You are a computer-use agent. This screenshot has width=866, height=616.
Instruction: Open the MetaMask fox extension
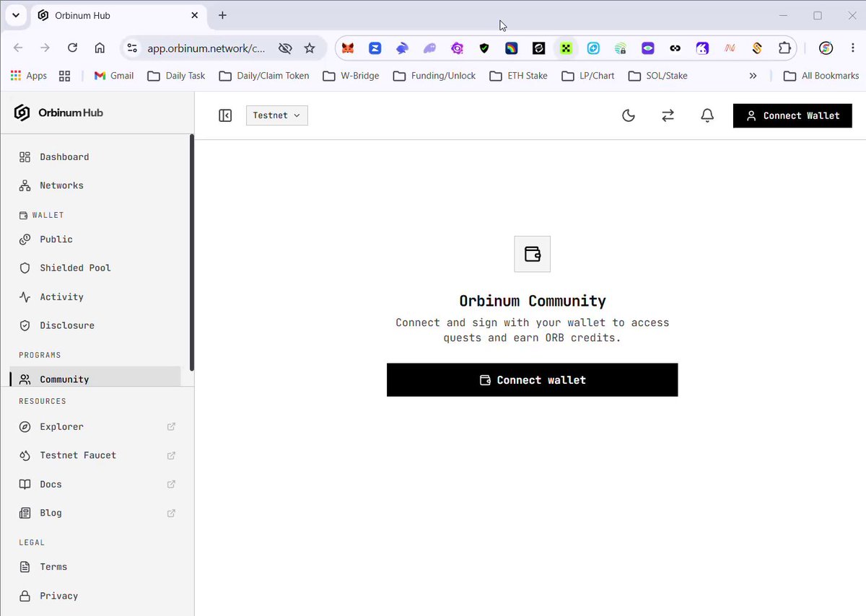pyautogui.click(x=348, y=48)
